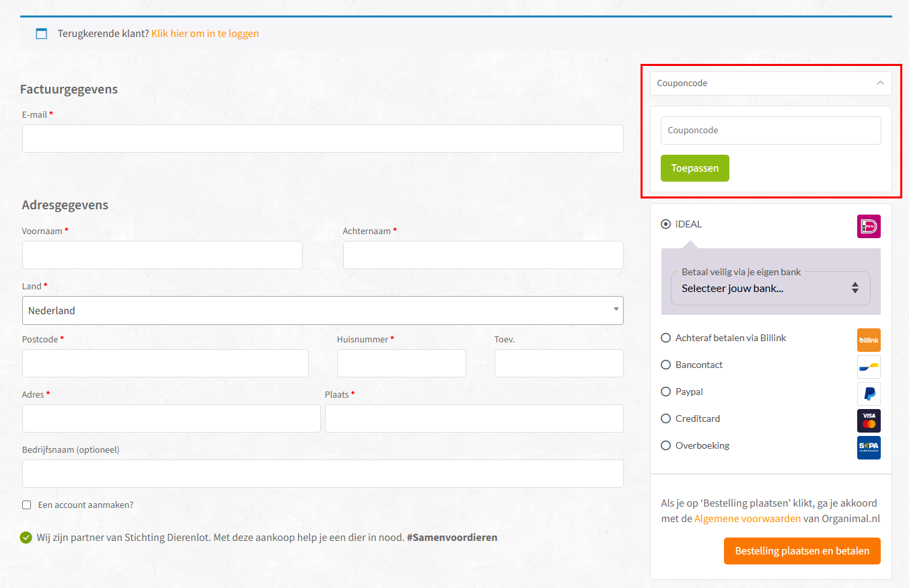Click the green checkmark partner icon
Screen dimensions: 909x588
[26, 538]
